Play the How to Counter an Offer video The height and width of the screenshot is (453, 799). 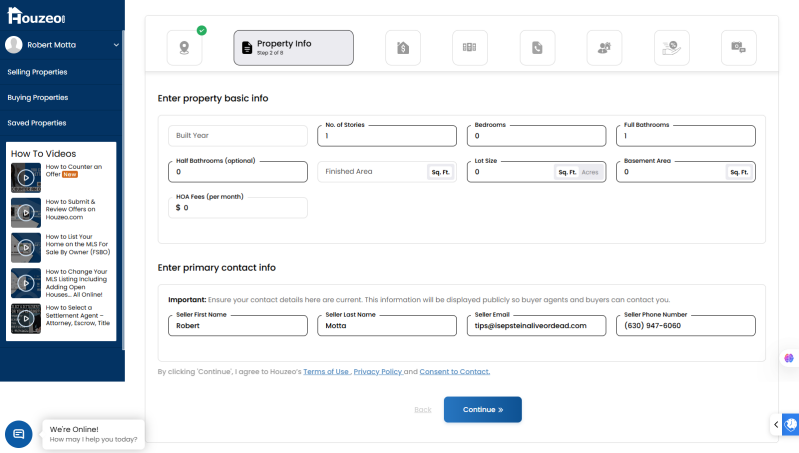pos(26,177)
